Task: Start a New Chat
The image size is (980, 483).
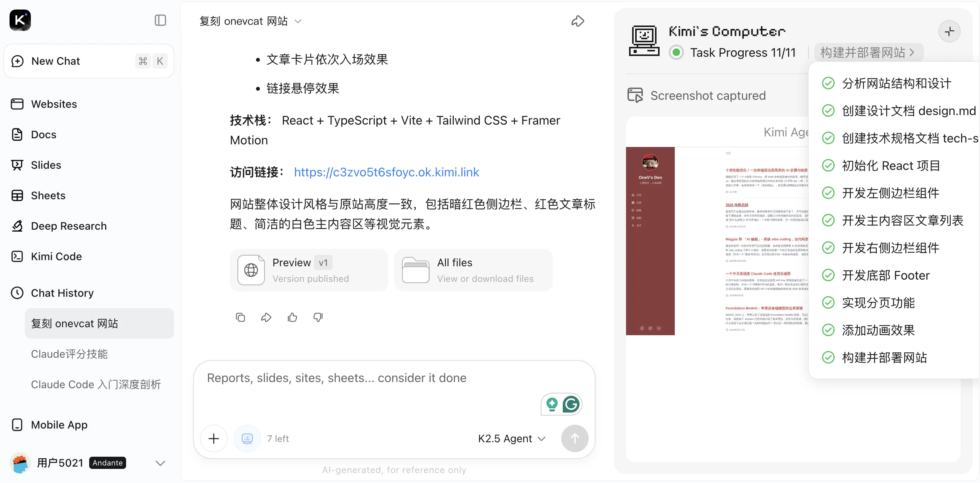Action: click(89, 61)
